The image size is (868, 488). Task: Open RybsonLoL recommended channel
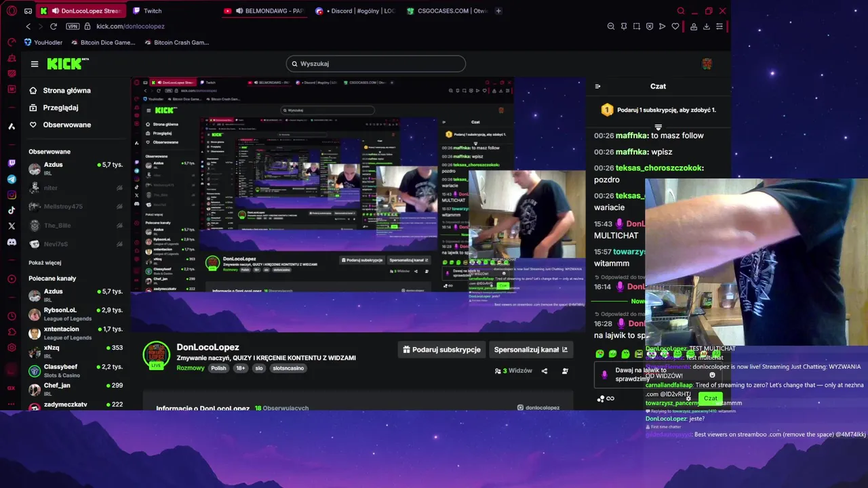coord(76,314)
